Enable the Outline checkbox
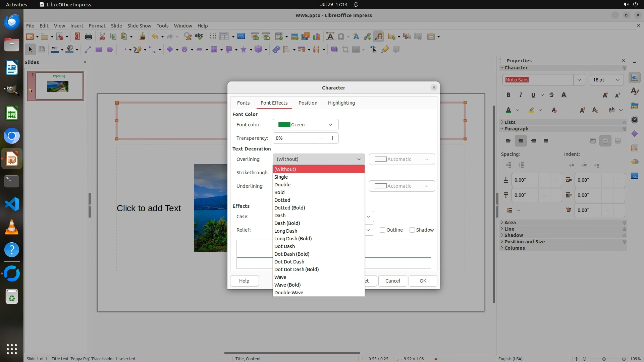Viewport: 644px width, 362px height. tap(382, 230)
